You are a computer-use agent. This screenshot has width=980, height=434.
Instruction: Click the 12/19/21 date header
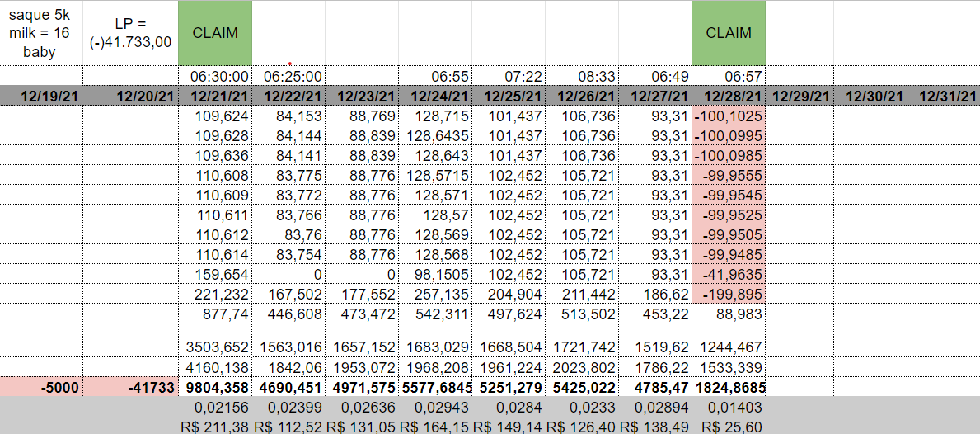(41, 96)
